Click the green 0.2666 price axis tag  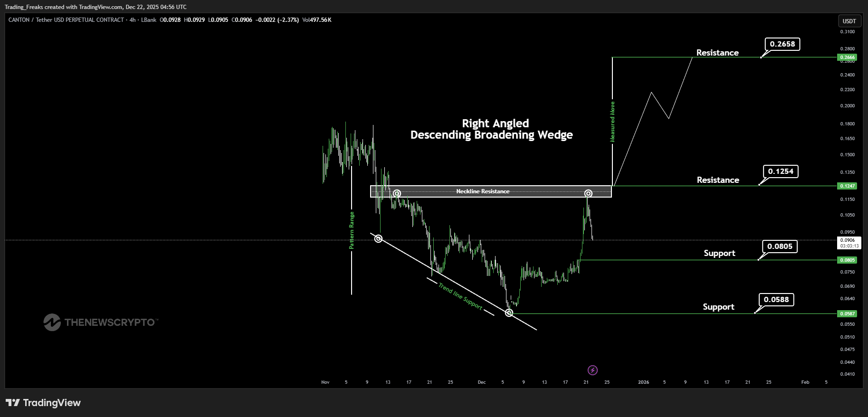point(847,57)
